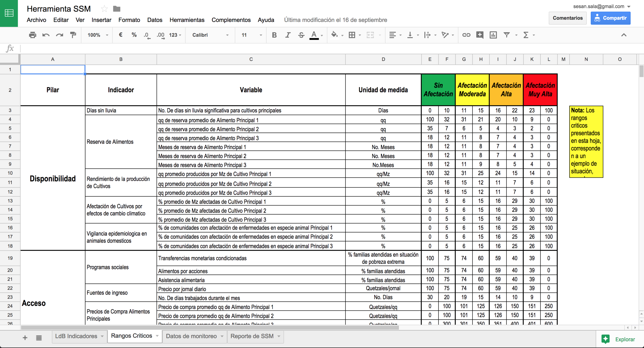The height and width of the screenshot is (348, 644).
Task: Open the all sheets list
Action: 39,338
